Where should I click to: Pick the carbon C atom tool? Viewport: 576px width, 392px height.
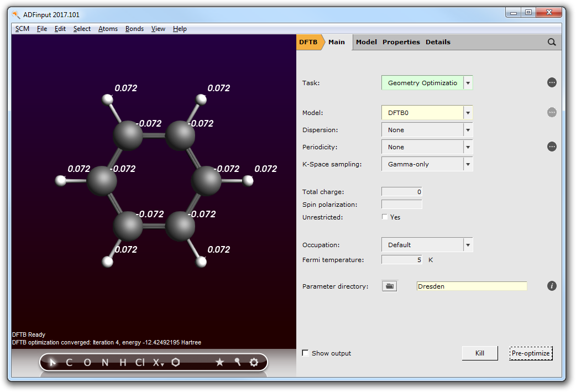(69, 363)
